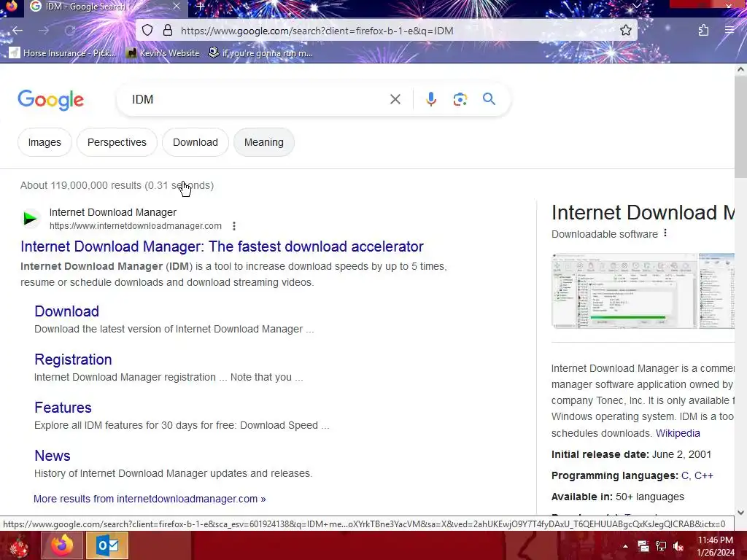Screen dimensions: 747x560
Task: Click the page scrollbar down arrow
Action: pyautogui.click(x=740, y=513)
